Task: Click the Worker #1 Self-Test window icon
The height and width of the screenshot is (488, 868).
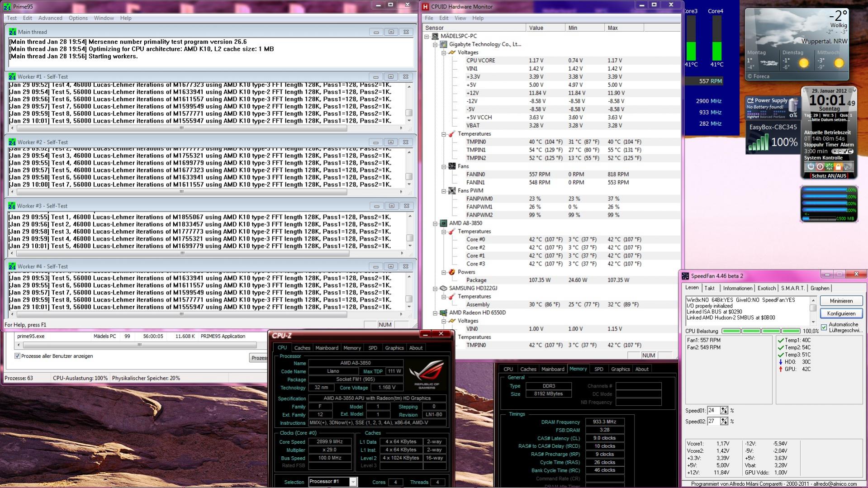Action: 12,76
